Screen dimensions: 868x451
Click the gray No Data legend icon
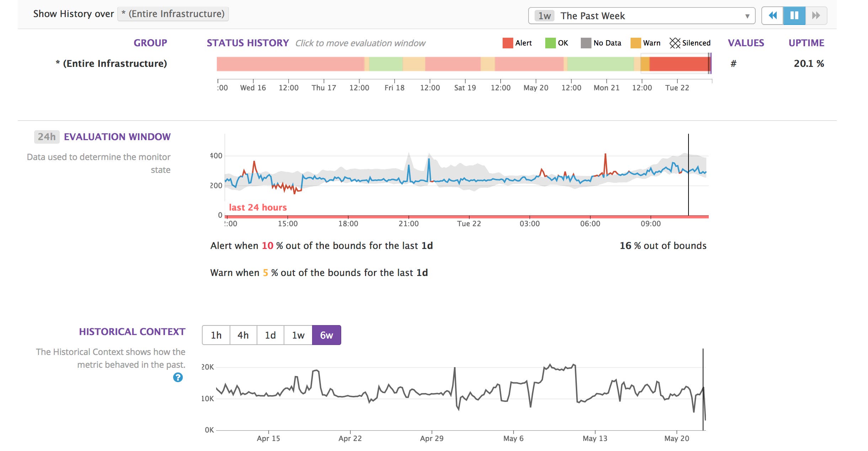[585, 43]
